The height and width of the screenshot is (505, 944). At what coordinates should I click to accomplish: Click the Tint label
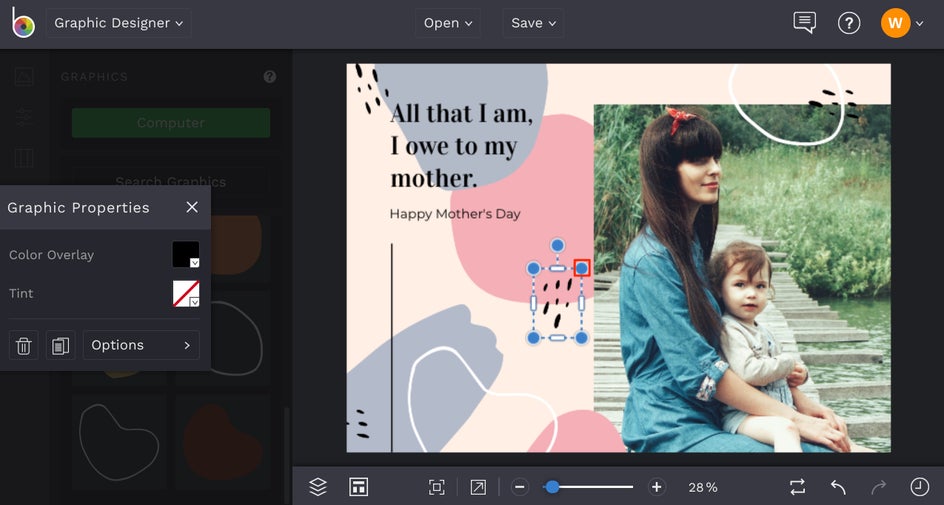coord(21,293)
